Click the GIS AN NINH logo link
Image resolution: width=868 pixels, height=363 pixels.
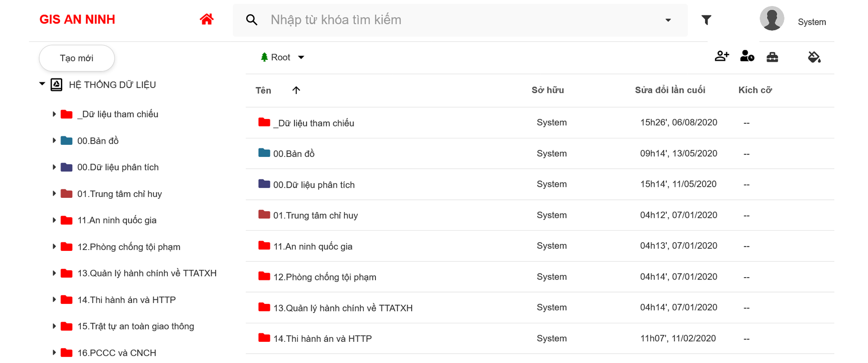coord(77,19)
